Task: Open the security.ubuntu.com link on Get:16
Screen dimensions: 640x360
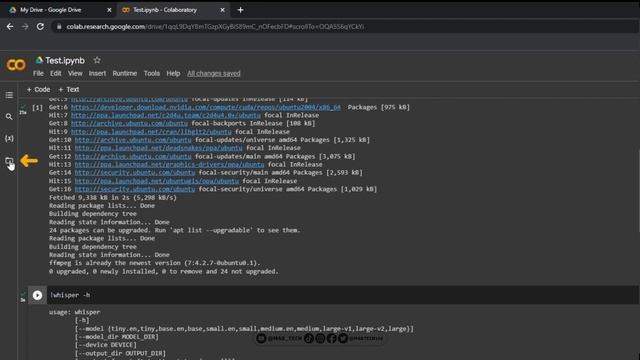Action: tap(135, 189)
